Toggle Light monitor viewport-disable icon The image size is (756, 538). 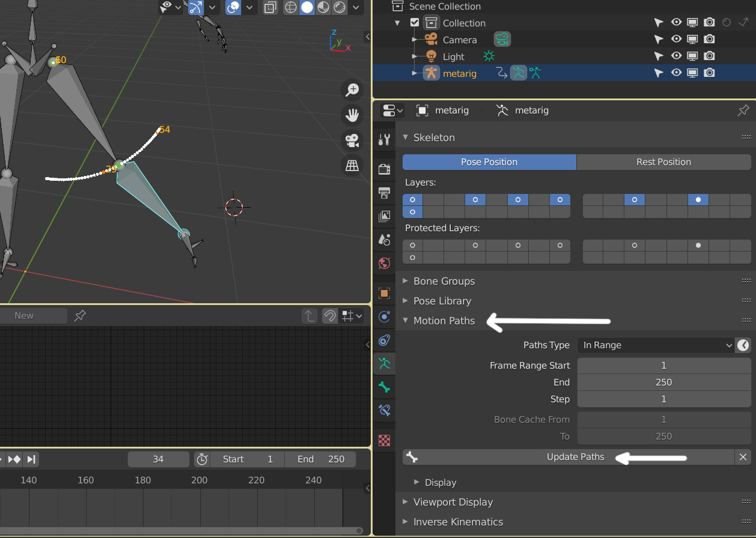pyautogui.click(x=692, y=56)
